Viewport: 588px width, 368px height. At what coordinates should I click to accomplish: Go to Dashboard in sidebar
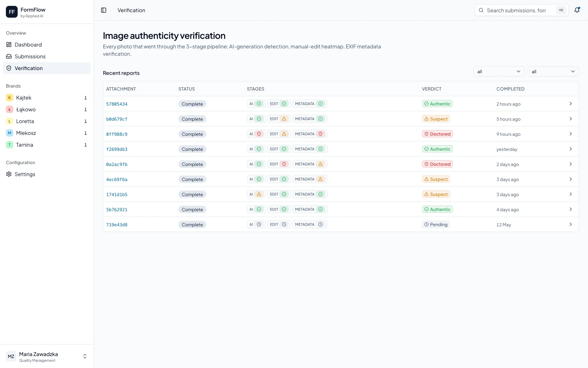click(47, 45)
